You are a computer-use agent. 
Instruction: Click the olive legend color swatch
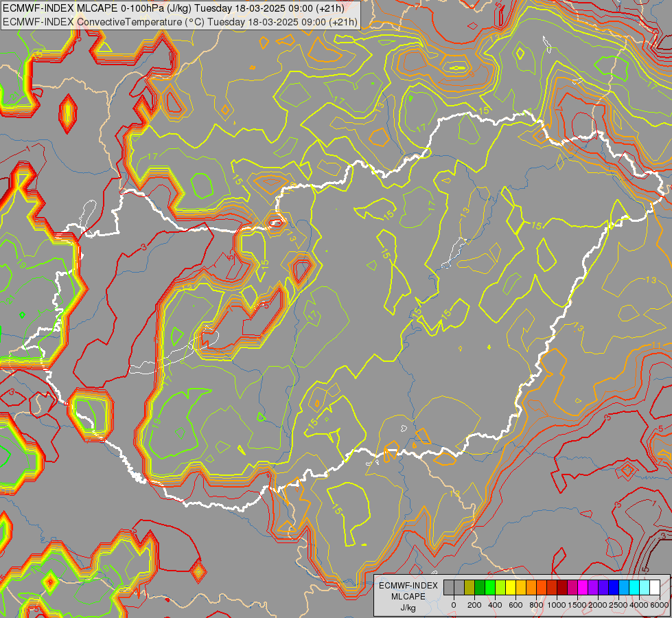[x=470, y=587]
